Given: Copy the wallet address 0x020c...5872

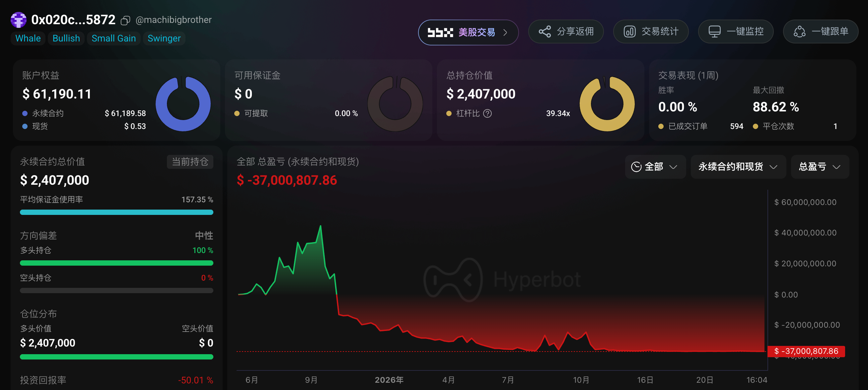Looking at the screenshot, I should 125,21.
